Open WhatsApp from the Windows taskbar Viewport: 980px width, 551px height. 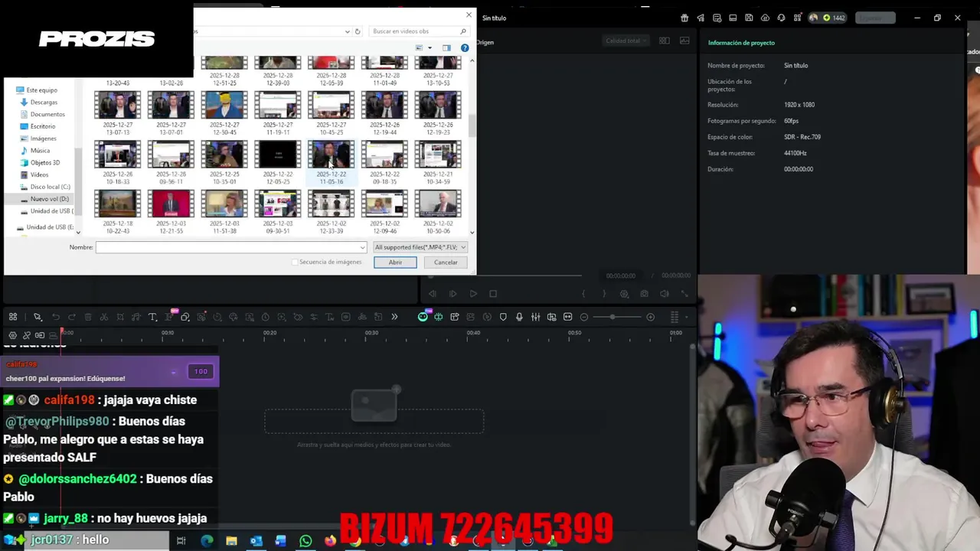pos(305,541)
